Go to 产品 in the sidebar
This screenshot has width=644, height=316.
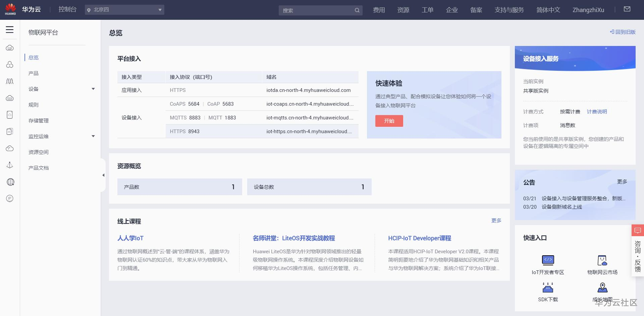pyautogui.click(x=34, y=73)
